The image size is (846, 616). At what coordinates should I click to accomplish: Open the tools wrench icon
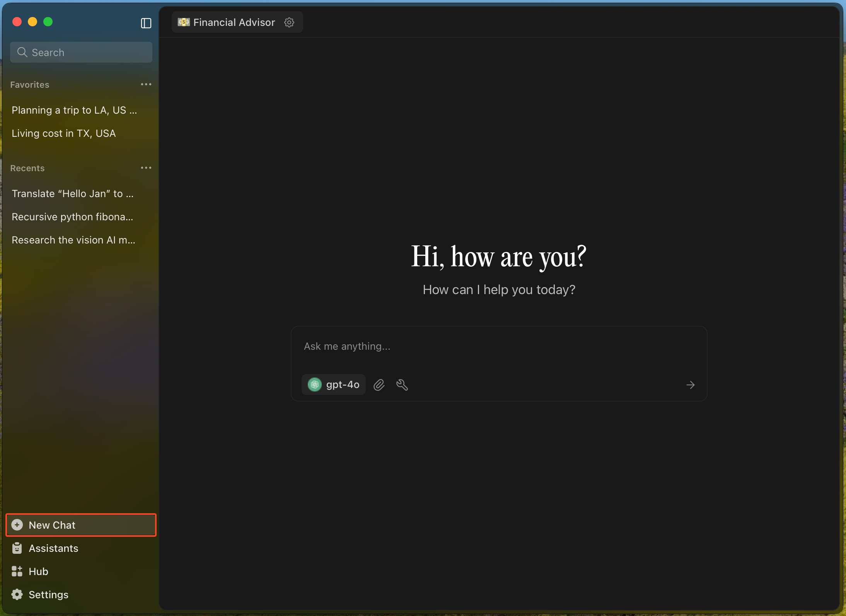402,385
